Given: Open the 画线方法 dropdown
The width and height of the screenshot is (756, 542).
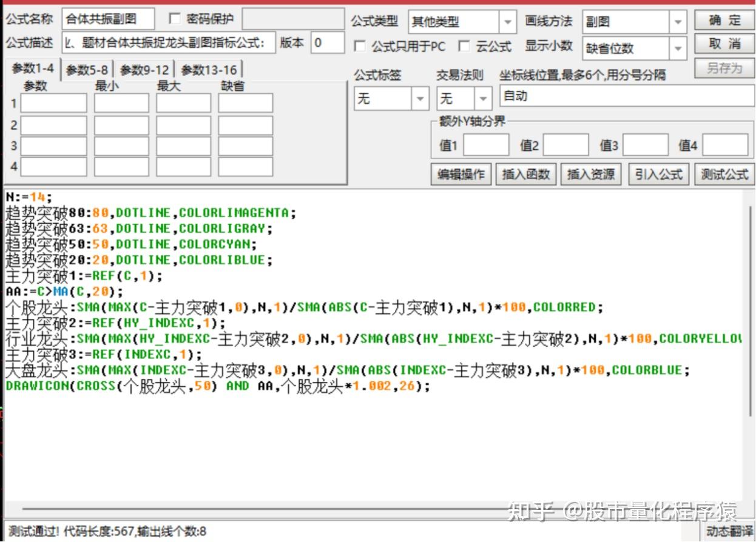Looking at the screenshot, I should click(x=678, y=22).
